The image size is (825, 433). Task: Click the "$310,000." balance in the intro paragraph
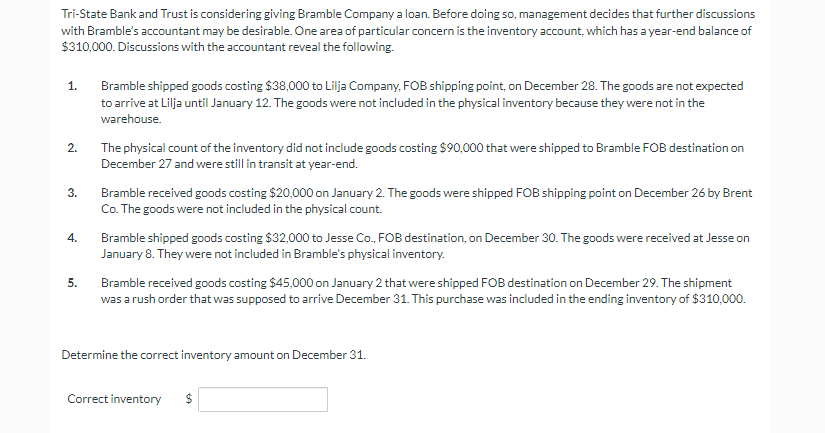[88, 47]
